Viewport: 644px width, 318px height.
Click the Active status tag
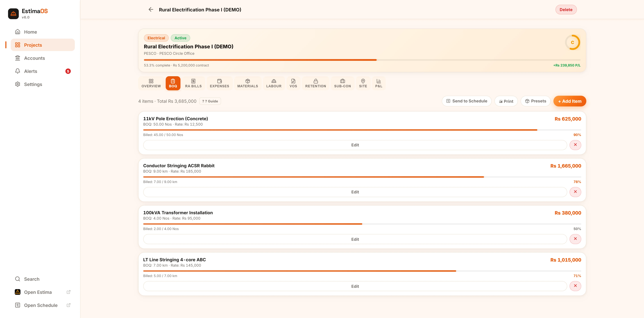[x=180, y=38]
